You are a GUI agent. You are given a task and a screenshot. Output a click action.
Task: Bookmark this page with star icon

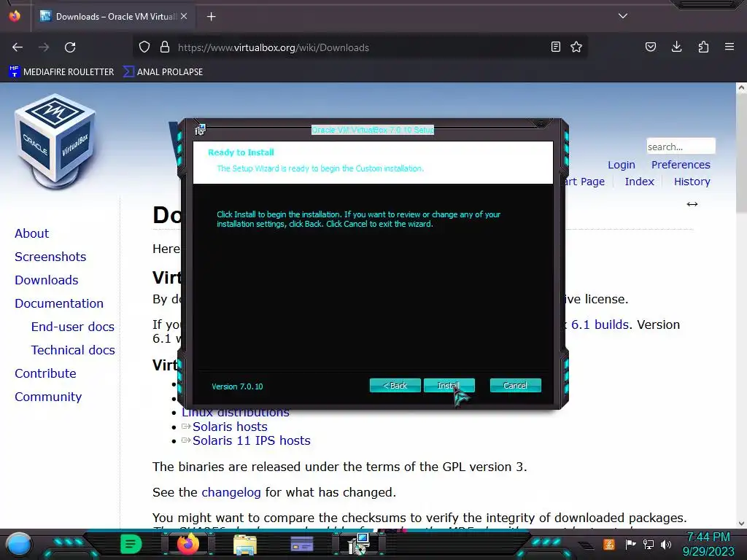point(576,47)
